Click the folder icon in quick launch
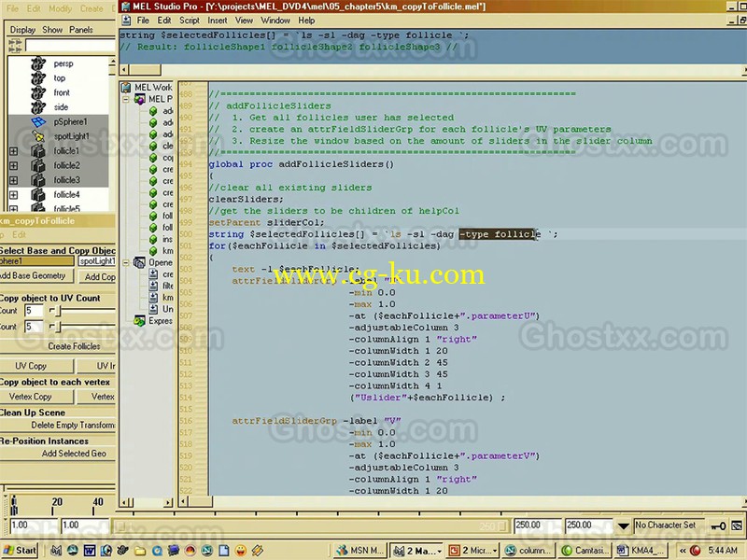Viewport: 747px width, 560px height. [x=140, y=551]
